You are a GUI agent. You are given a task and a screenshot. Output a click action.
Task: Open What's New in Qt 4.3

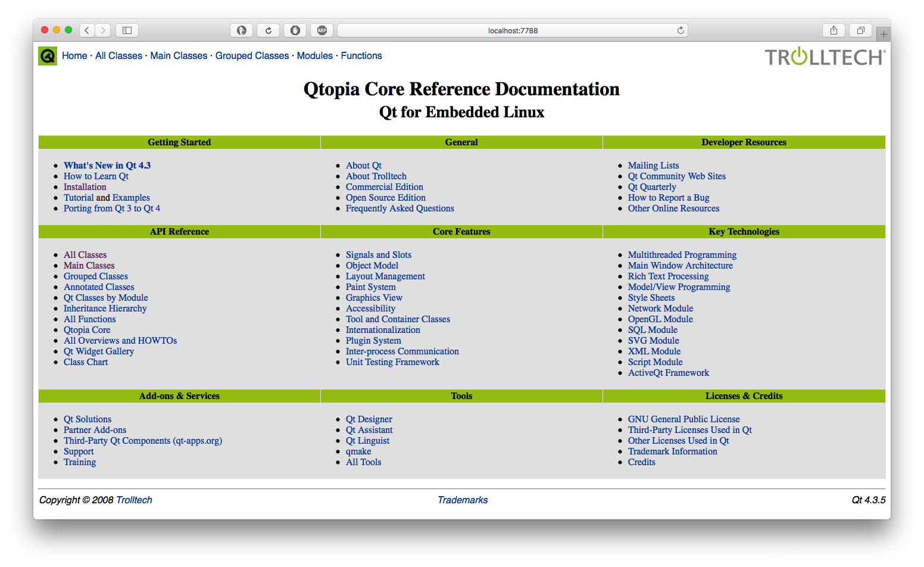click(x=107, y=166)
